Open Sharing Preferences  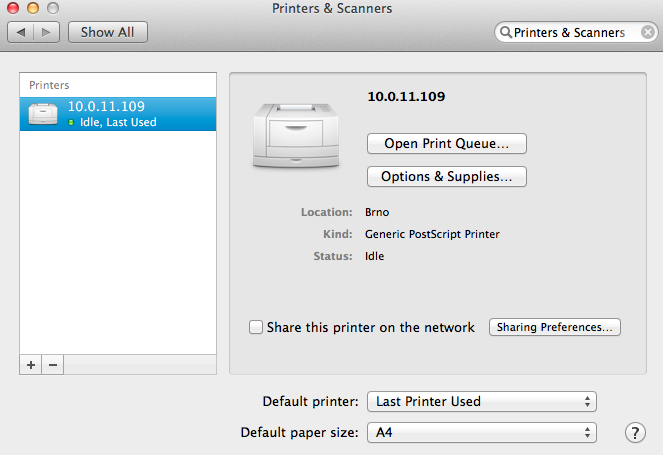[555, 327]
